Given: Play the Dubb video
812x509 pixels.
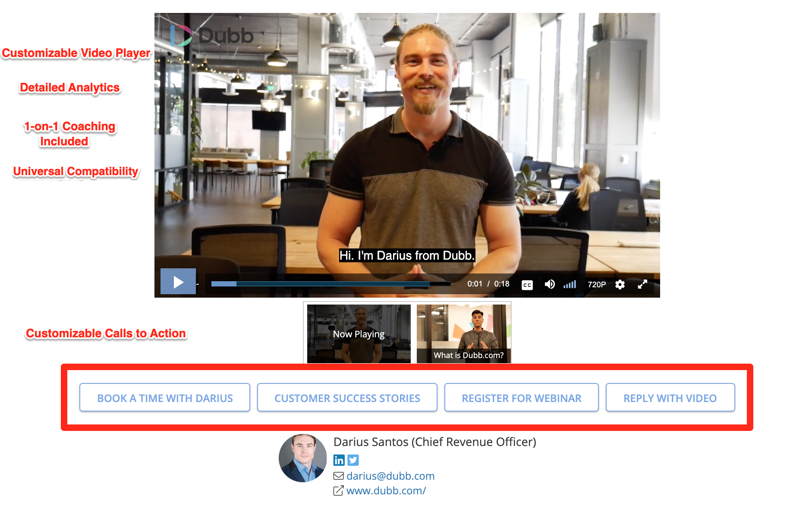Looking at the screenshot, I should point(178,282).
